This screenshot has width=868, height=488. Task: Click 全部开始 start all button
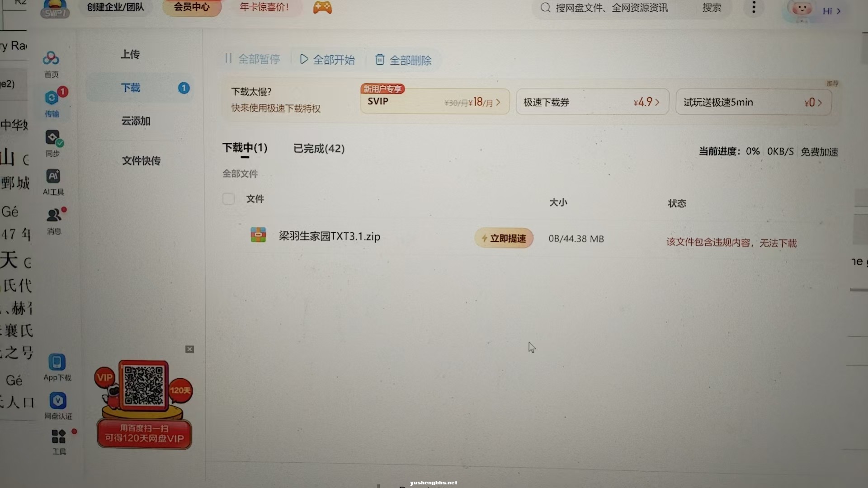tap(327, 59)
